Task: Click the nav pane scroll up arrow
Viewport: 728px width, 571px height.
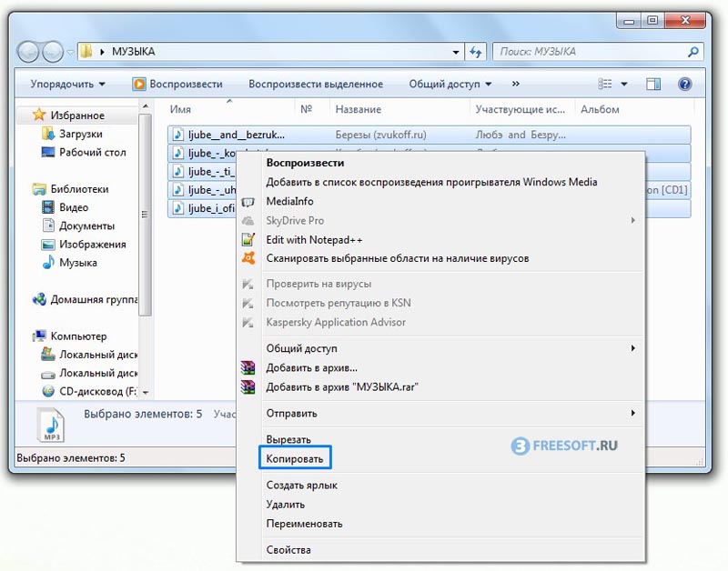Action: pos(145,106)
